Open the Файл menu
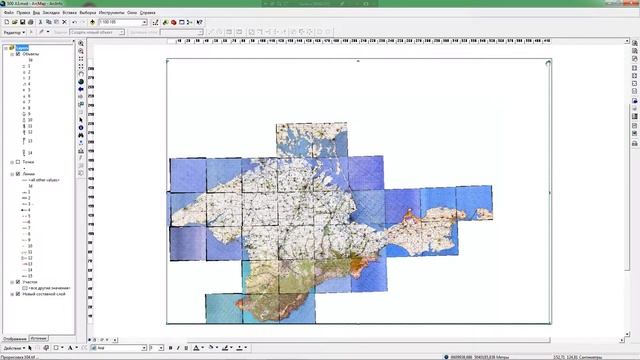The image size is (640, 360). [x=9, y=13]
